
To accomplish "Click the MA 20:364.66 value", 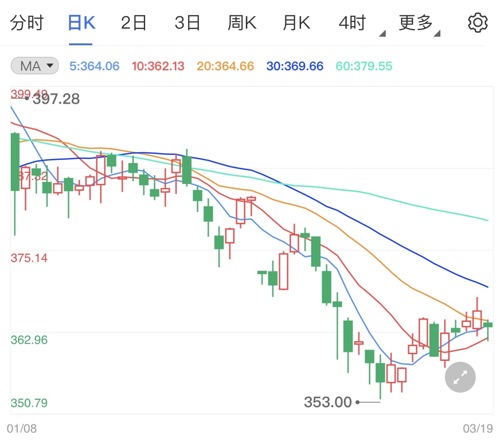I will coord(225,66).
